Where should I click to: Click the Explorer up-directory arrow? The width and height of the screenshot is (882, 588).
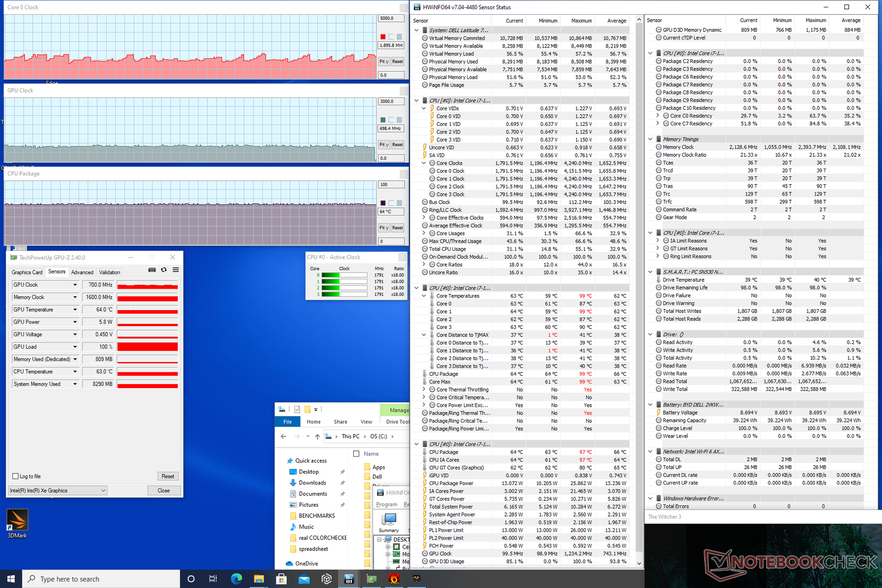pos(317,436)
